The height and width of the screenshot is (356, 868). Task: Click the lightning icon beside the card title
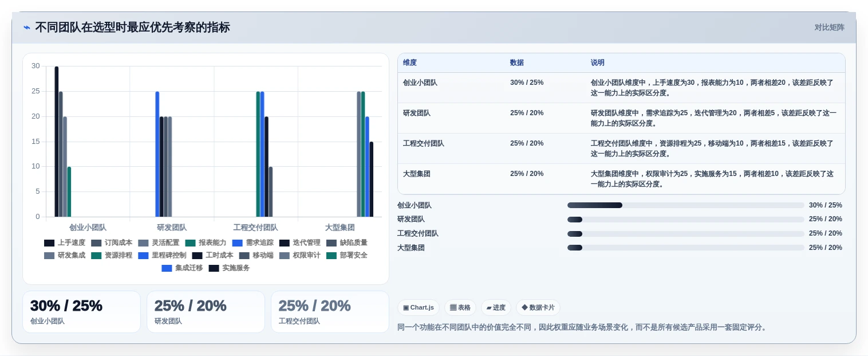(27, 28)
